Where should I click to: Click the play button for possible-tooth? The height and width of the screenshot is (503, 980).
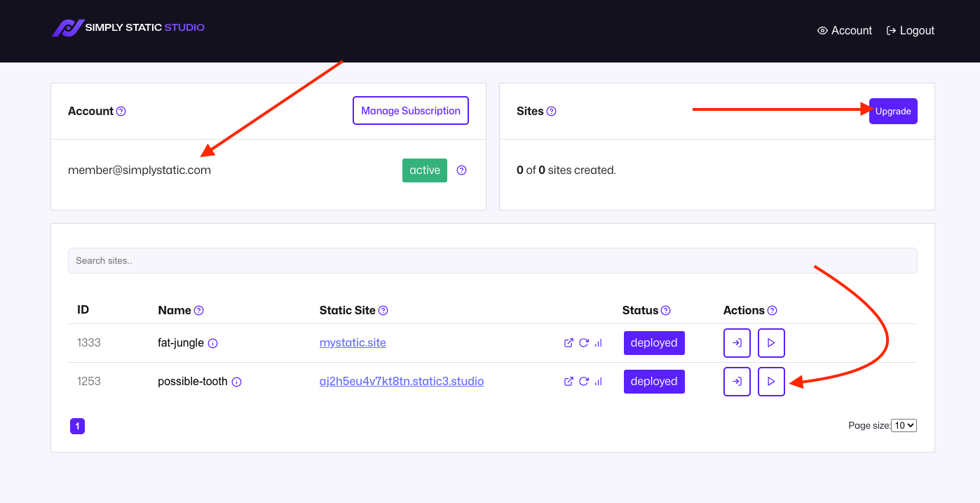tap(771, 382)
